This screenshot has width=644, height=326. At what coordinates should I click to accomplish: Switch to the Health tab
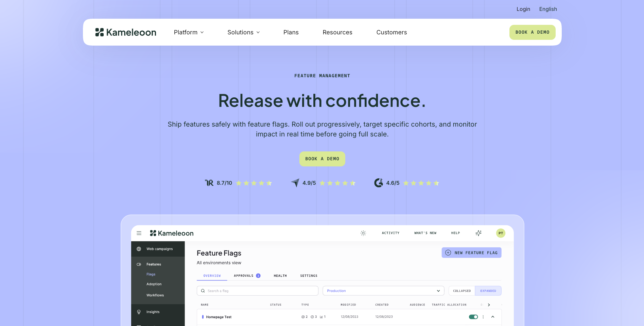pyautogui.click(x=280, y=276)
